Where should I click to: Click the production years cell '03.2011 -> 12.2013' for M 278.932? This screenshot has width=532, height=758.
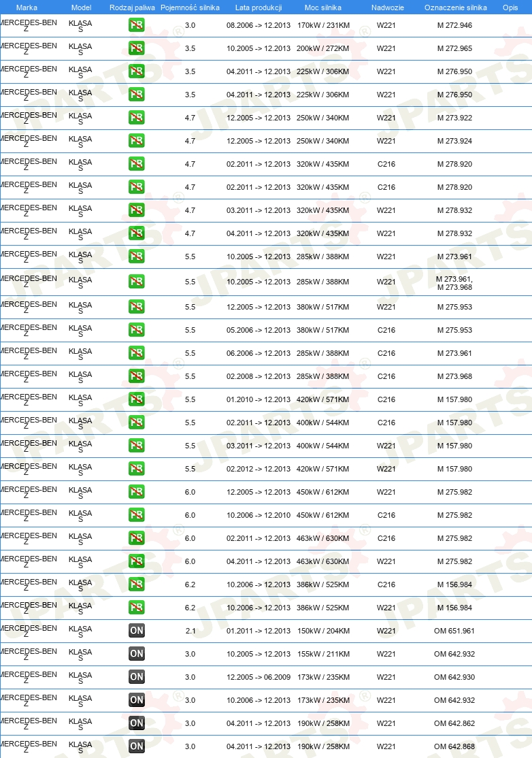(x=259, y=210)
